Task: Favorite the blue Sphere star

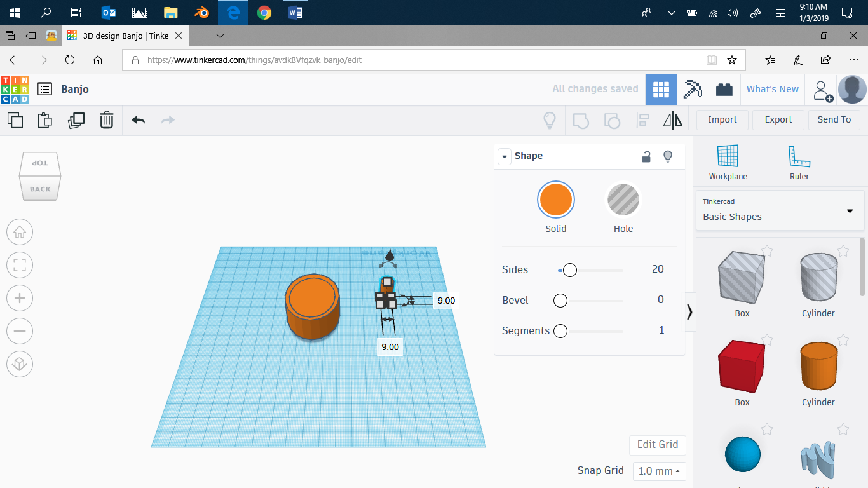Action: pyautogui.click(x=767, y=429)
